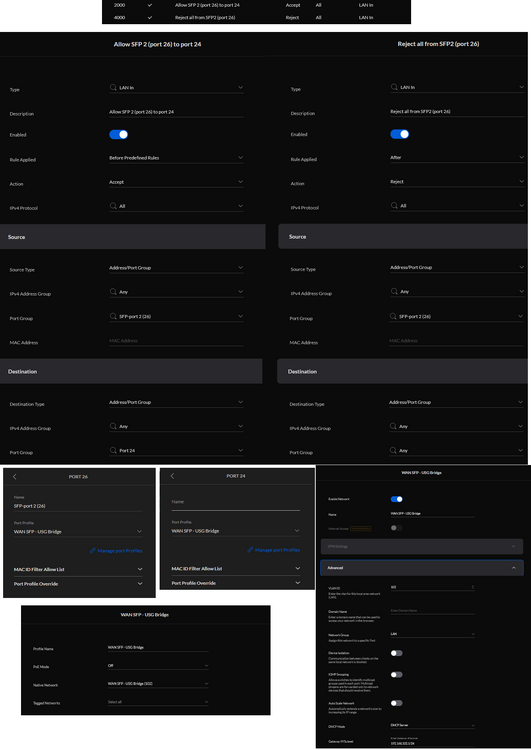Open DHCP Mode dropdown showing DHCP Server

pyautogui.click(x=432, y=725)
